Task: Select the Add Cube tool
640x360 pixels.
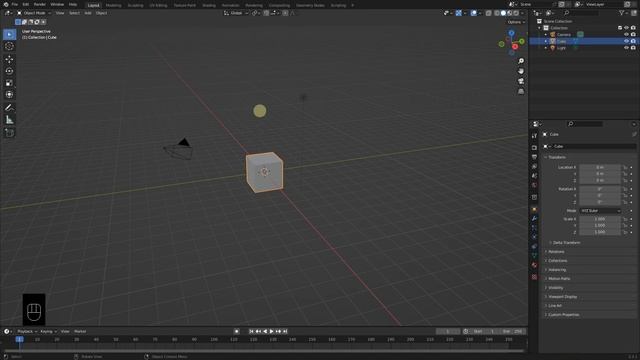Action: (9, 133)
